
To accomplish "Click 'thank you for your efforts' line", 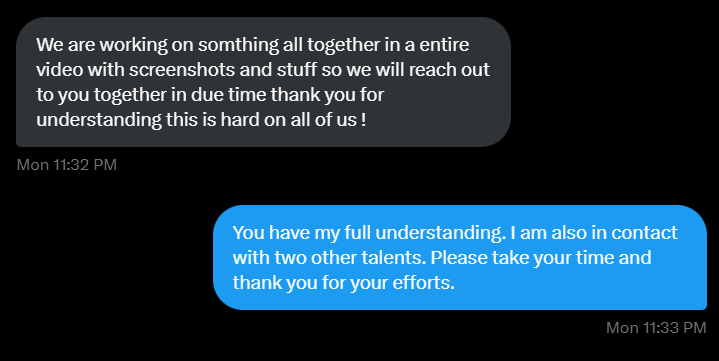I will click(343, 283).
